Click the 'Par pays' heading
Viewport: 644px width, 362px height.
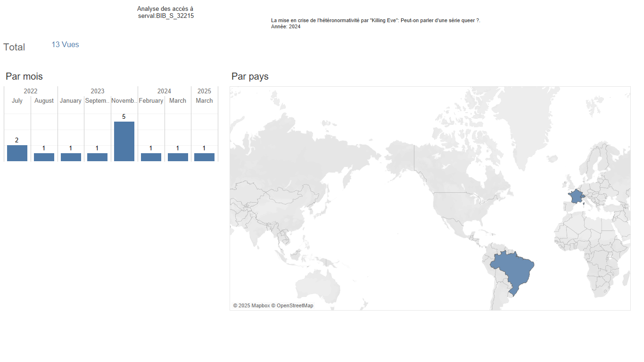pyautogui.click(x=250, y=76)
